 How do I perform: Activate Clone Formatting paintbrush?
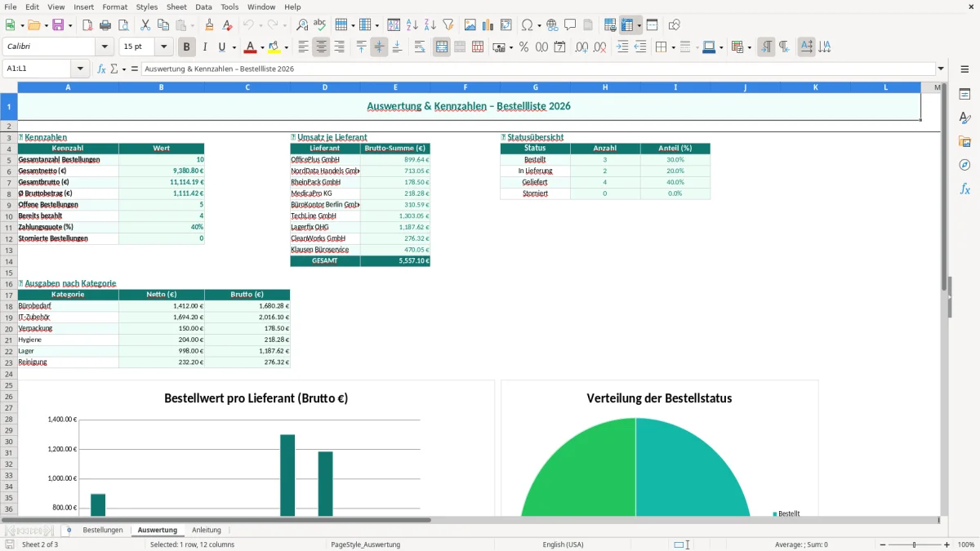click(210, 25)
